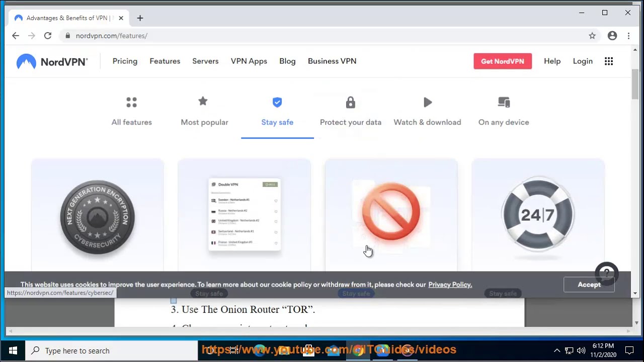Open the Windows notification center

(629, 350)
